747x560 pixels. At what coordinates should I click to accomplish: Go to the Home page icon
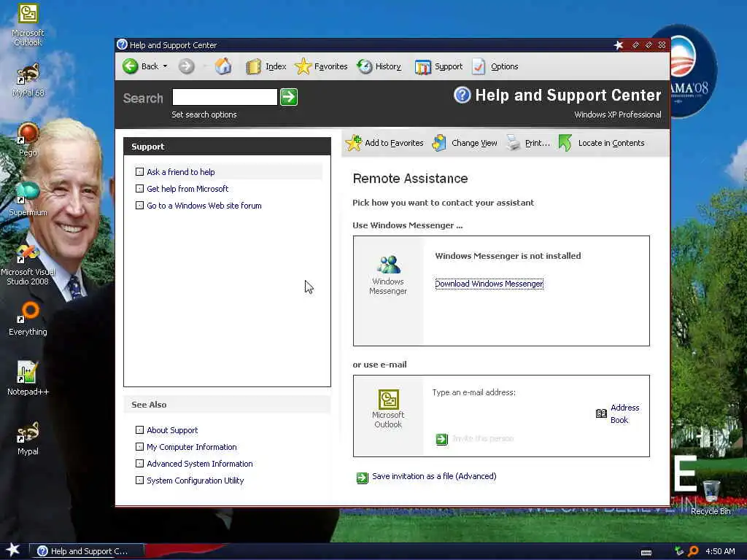tap(223, 66)
